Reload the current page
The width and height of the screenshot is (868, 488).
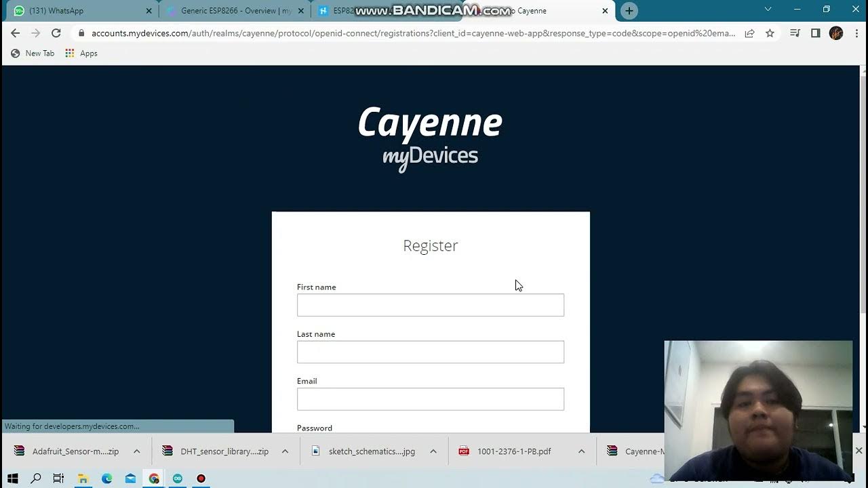56,33
